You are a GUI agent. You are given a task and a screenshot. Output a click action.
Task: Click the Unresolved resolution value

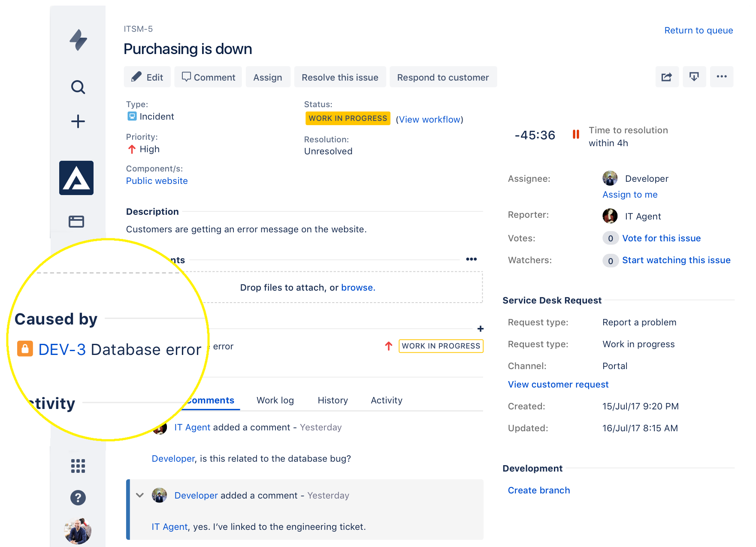[328, 151]
